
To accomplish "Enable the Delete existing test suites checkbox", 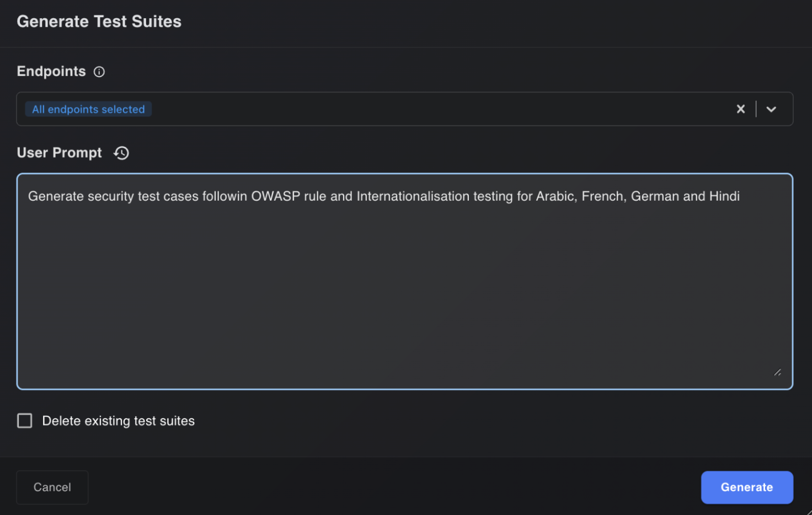I will 25,421.
